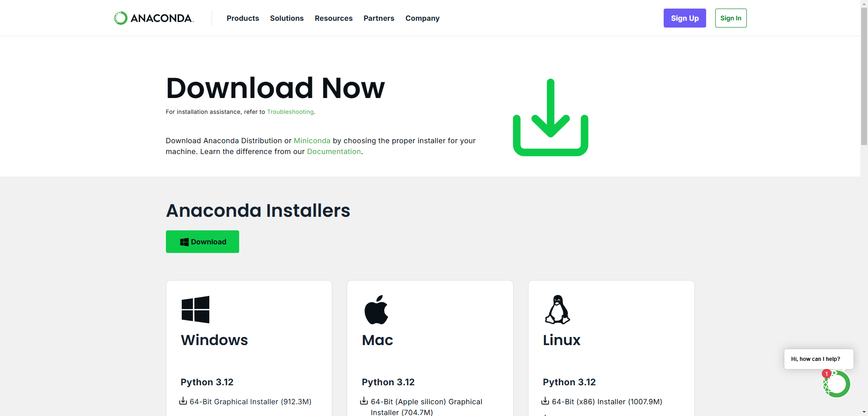Click the 'Mac' card heading
The image size is (868, 416).
click(x=377, y=340)
